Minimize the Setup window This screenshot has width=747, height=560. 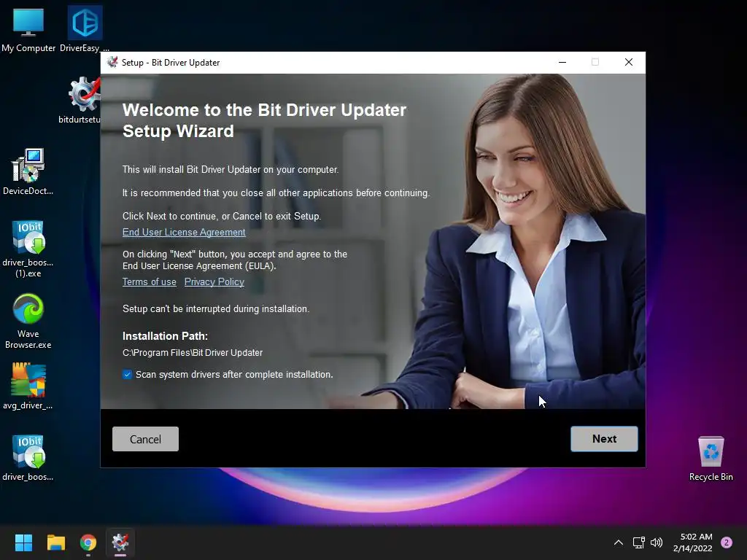click(x=562, y=63)
